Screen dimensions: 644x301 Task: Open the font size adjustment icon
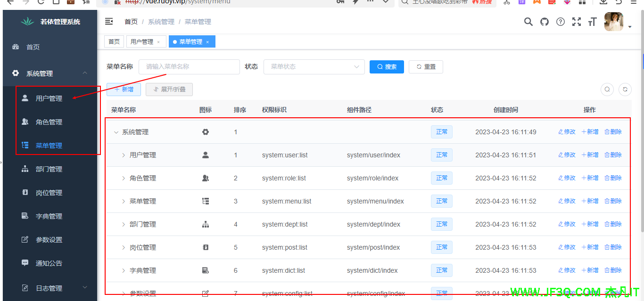[x=592, y=21]
